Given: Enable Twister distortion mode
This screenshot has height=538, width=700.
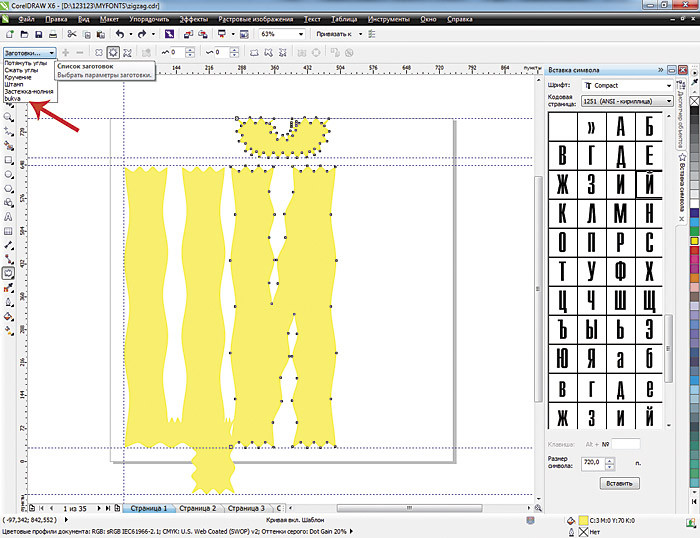Looking at the screenshot, I should pos(127,53).
